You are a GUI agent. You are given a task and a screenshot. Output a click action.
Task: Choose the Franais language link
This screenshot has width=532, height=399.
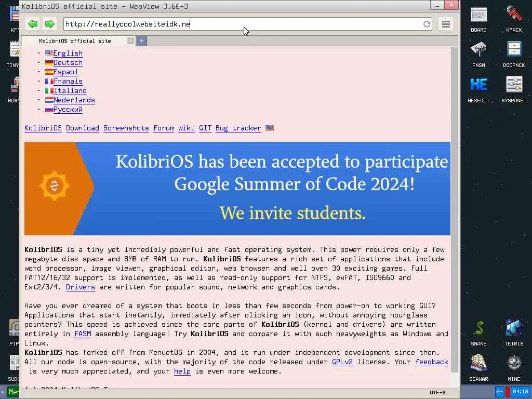(68, 82)
